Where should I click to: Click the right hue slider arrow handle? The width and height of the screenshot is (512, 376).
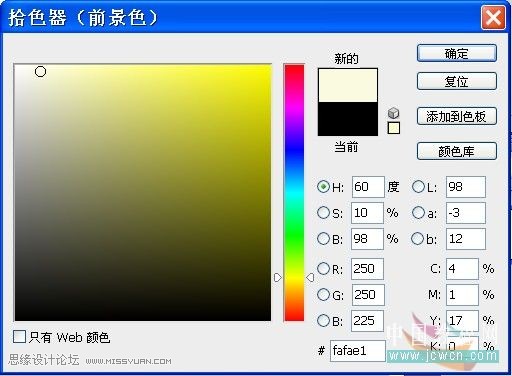tap(310, 277)
